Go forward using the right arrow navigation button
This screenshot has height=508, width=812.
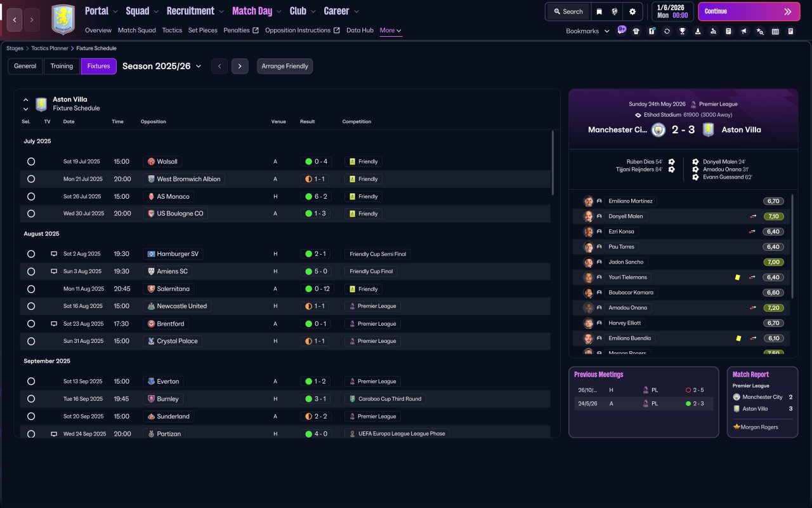pos(32,20)
